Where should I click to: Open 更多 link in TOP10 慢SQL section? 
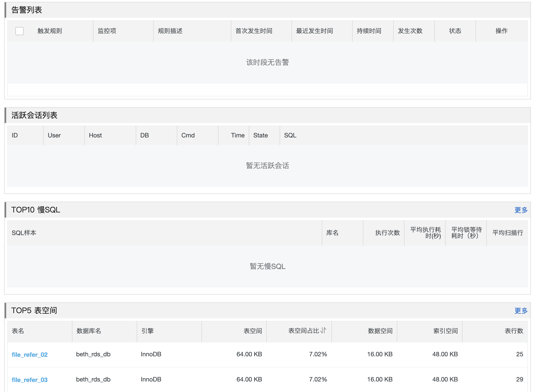pyautogui.click(x=521, y=210)
